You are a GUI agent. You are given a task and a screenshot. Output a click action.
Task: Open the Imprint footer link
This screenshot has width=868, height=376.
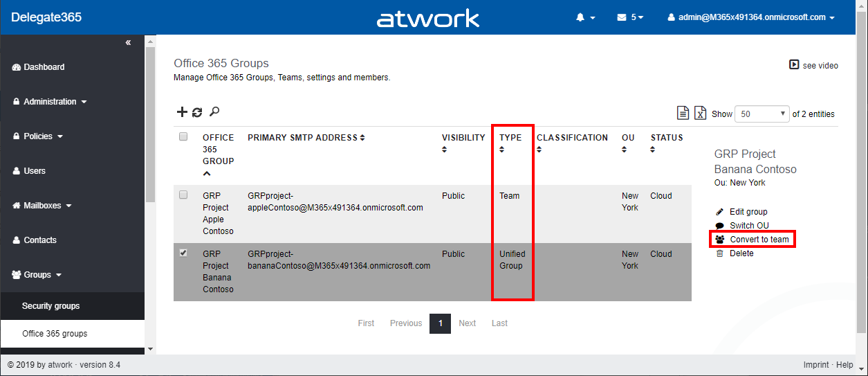(x=816, y=365)
